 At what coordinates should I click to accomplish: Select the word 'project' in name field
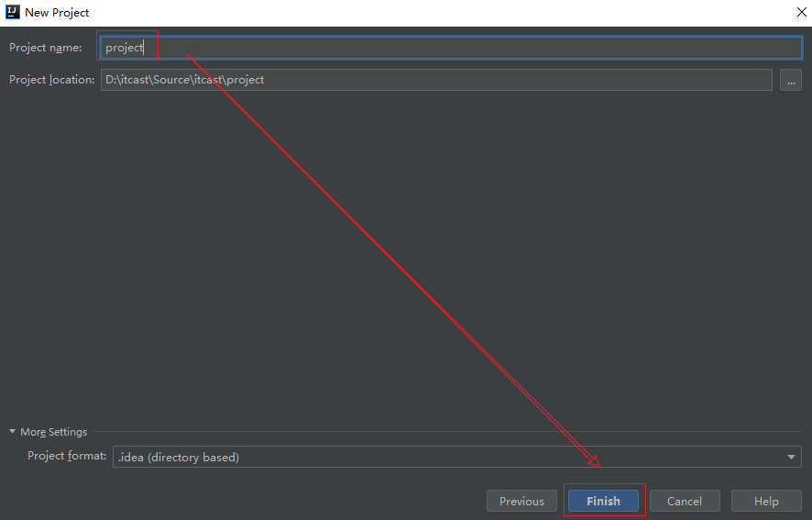pos(124,48)
